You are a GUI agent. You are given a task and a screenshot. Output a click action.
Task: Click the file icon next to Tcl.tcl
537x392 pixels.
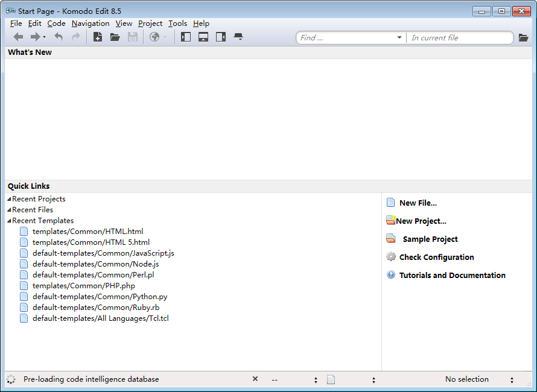[x=24, y=318]
